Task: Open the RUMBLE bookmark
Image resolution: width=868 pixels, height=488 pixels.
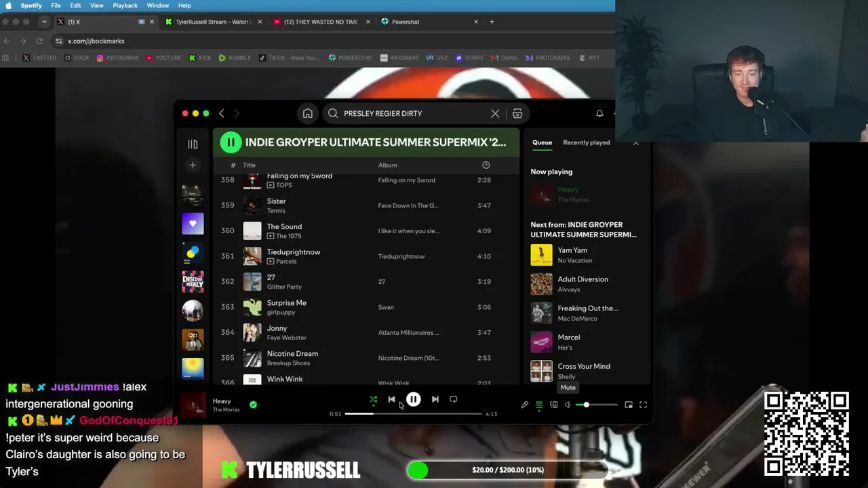Action: click(x=235, y=58)
